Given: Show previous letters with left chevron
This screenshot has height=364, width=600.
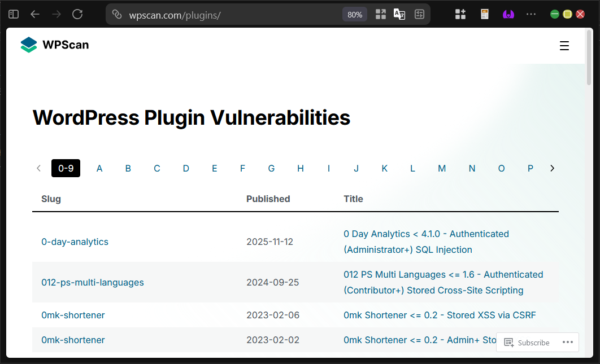Looking at the screenshot, I should pyautogui.click(x=38, y=168).
